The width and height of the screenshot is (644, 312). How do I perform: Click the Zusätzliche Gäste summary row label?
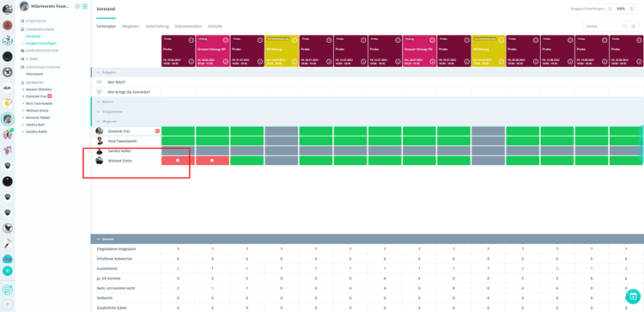click(112, 308)
